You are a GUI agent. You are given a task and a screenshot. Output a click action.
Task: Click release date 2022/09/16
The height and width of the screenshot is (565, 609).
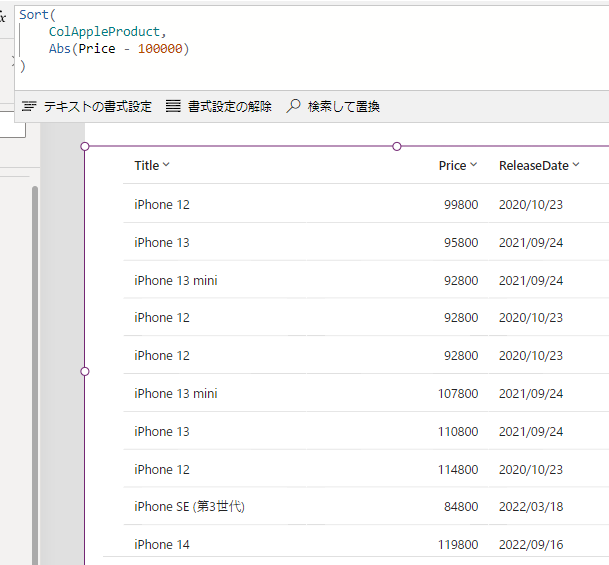(531, 544)
